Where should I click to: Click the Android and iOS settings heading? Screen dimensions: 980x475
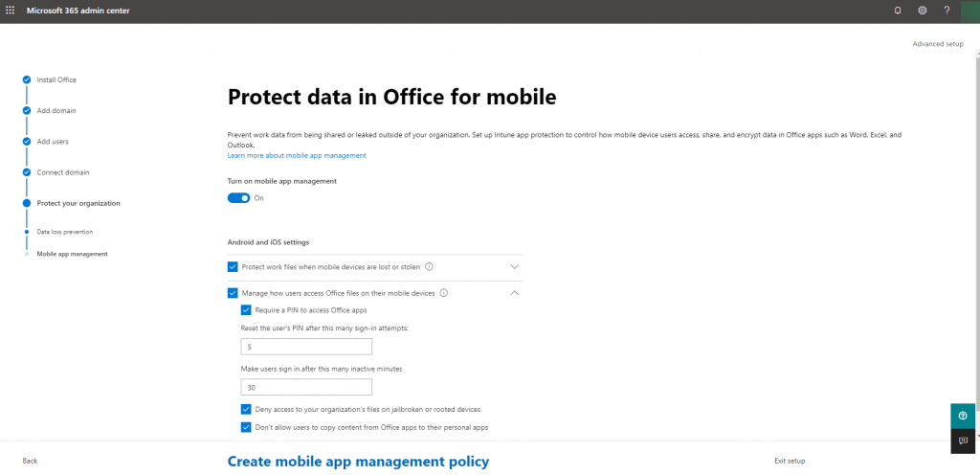point(268,242)
